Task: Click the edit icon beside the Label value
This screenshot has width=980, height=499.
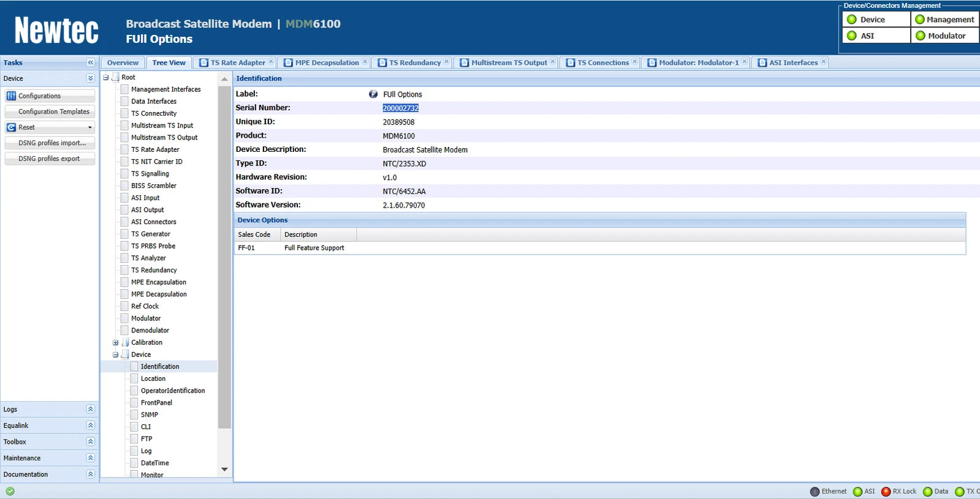Action: point(373,94)
